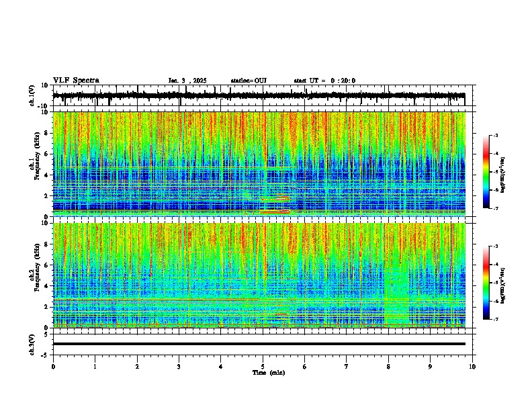Viewport: 532px width, 411px height.
Task: Click the "Time (min)" axis label
Action: coord(269,373)
